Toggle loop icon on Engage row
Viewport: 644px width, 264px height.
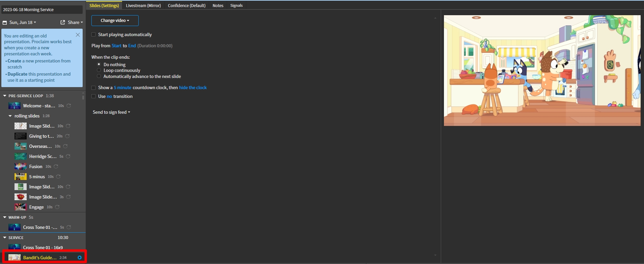tap(57, 207)
